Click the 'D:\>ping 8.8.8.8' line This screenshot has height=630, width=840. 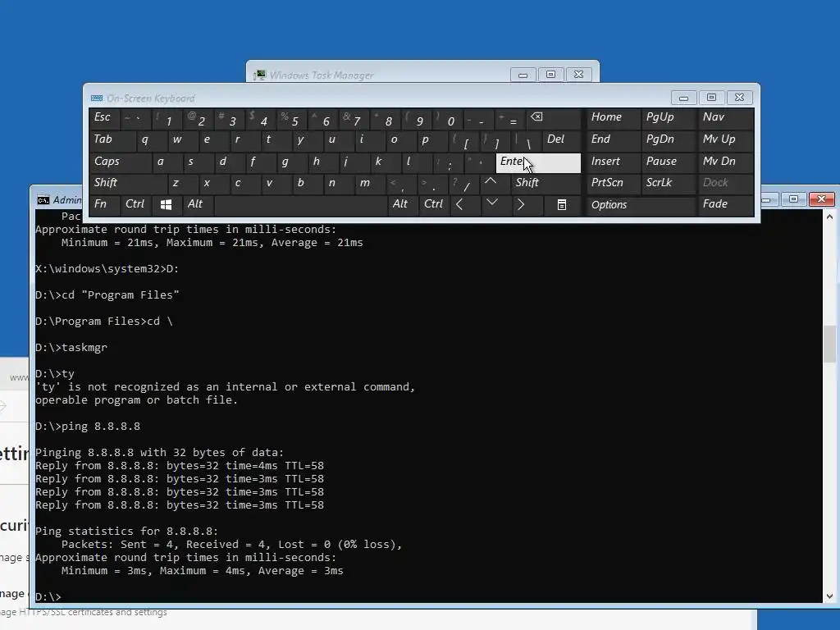pos(88,427)
